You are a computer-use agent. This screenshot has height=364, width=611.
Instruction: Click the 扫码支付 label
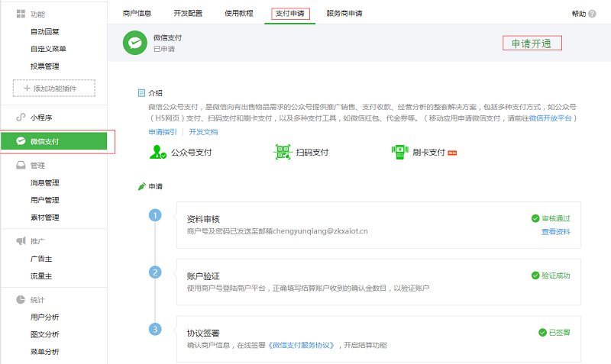tap(312, 152)
